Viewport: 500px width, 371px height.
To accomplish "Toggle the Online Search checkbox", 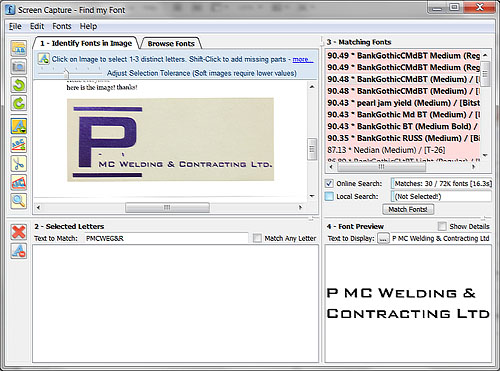I will point(329,183).
